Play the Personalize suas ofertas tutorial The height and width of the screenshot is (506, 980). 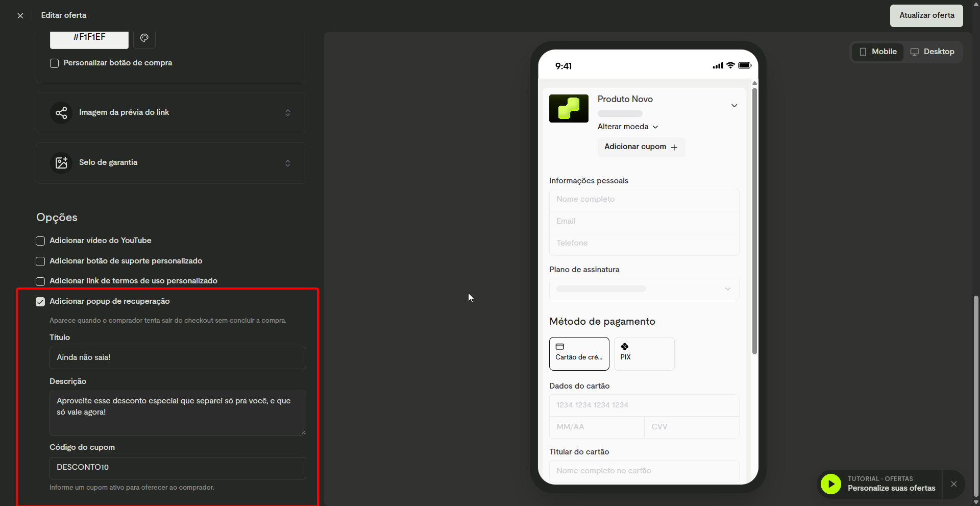coord(831,484)
